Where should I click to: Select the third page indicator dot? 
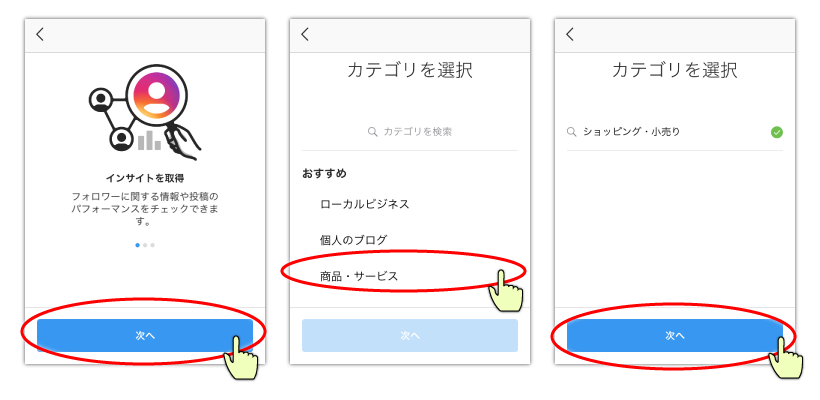153,245
